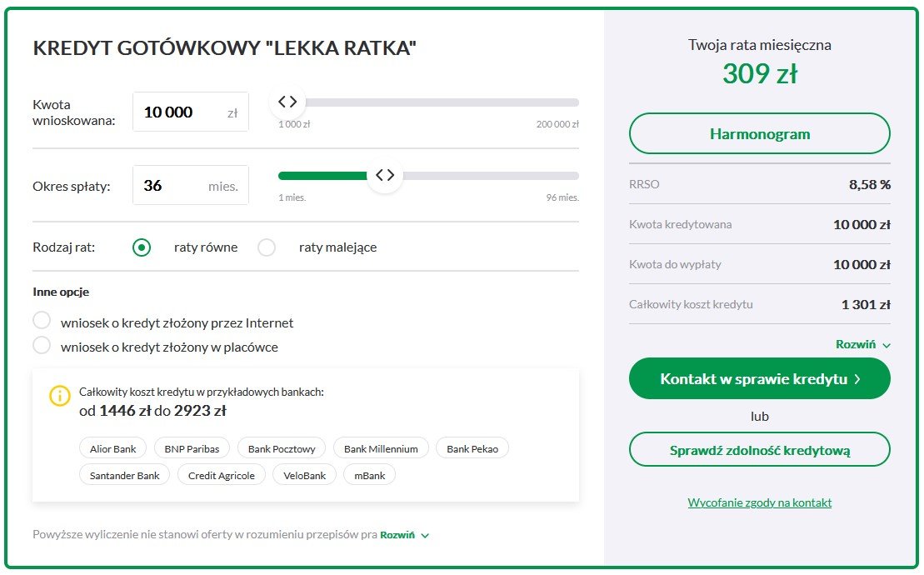
Task: Select the raty malejące radio button
Action: click(x=267, y=247)
